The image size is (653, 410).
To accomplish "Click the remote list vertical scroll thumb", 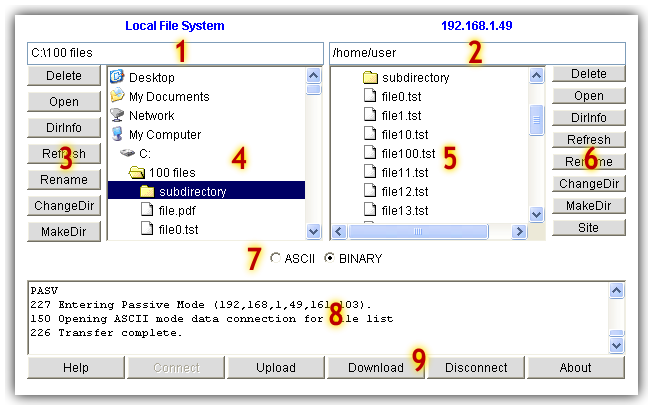I will [536, 120].
